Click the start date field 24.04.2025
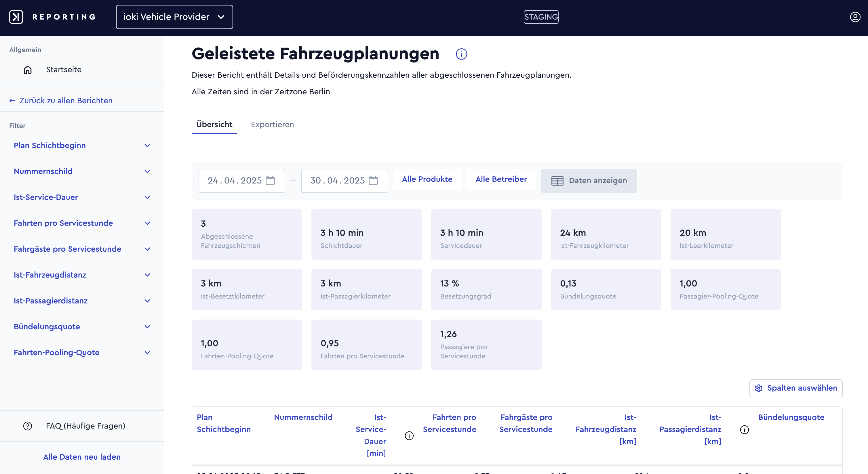The height and width of the screenshot is (474, 868). 241,181
